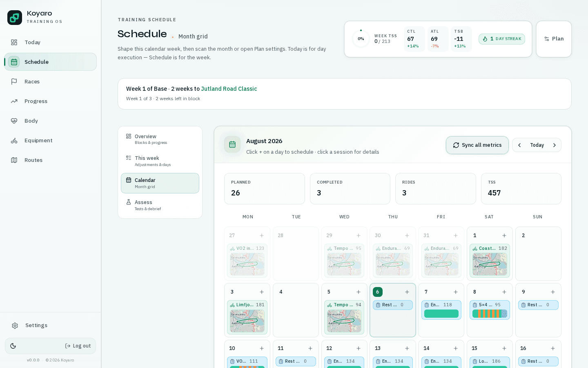
Task: Add a session on day 11
Action: pyautogui.click(x=310, y=348)
